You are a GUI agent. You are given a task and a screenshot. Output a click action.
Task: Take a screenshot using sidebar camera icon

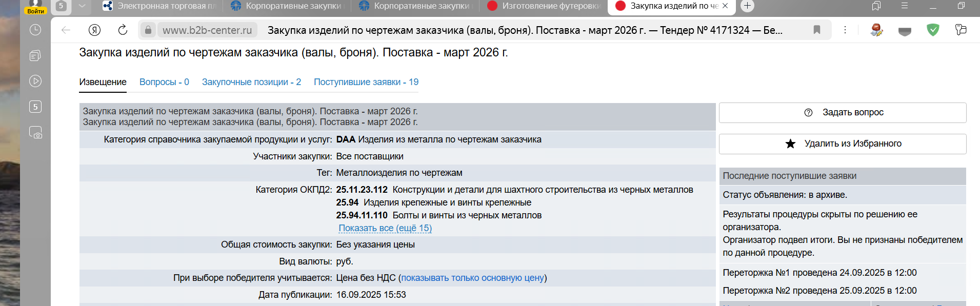click(x=35, y=133)
